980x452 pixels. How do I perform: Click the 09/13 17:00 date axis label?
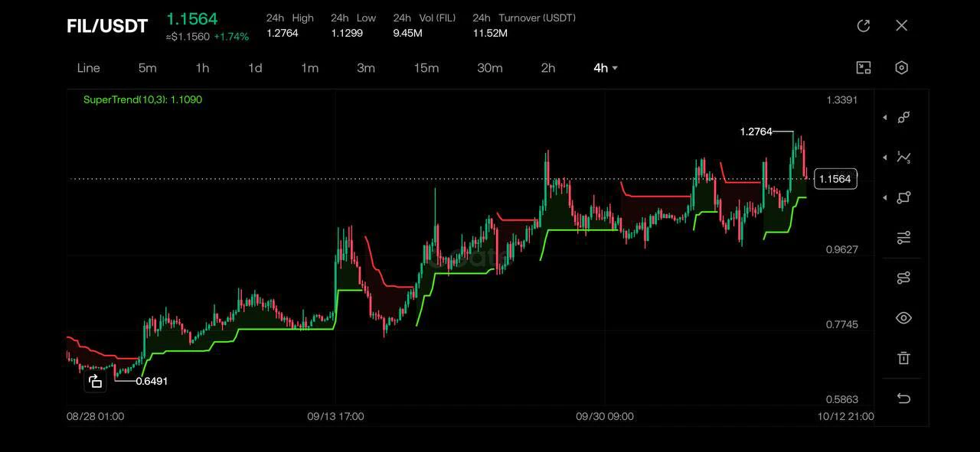coord(335,417)
